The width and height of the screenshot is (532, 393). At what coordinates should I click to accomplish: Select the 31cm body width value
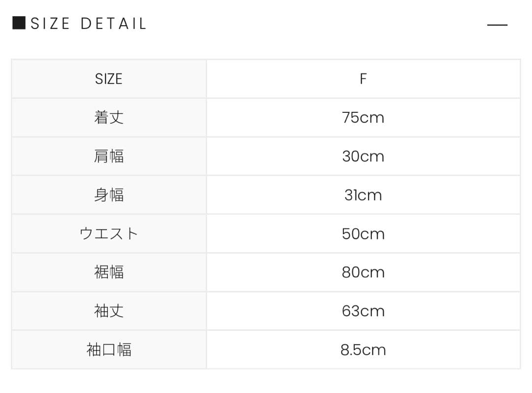363,195
